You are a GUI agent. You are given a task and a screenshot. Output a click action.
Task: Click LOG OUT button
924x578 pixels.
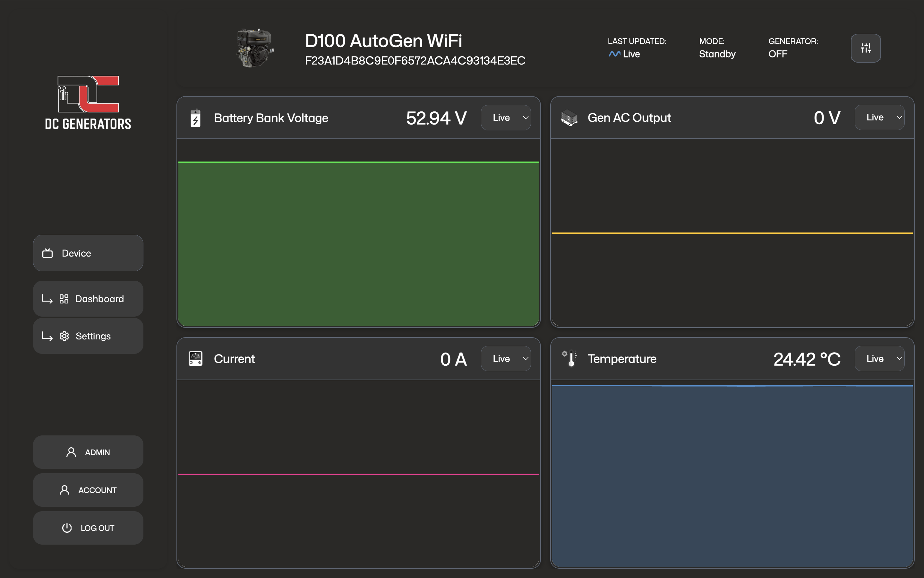click(88, 528)
